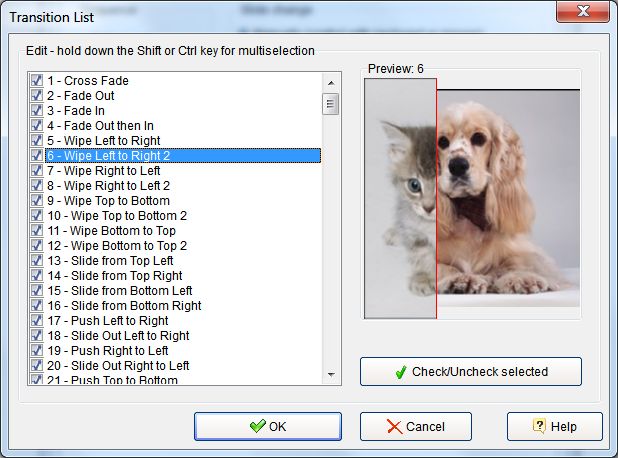
Task: Toggle checkbox for 17 - Push Left to Right
Action: pyautogui.click(x=37, y=320)
